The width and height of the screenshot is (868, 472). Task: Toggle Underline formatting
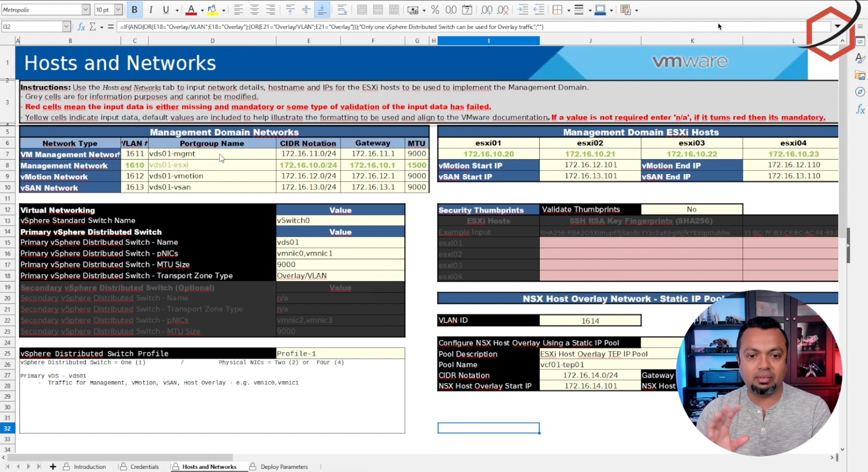click(166, 10)
